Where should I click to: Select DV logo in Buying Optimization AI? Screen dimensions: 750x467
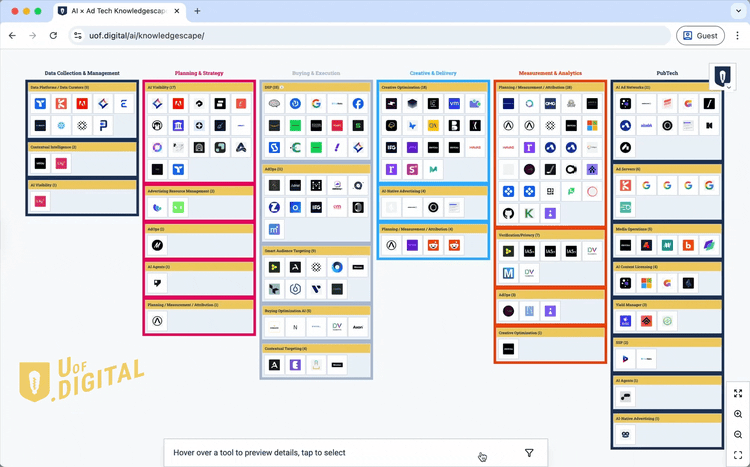(x=337, y=327)
